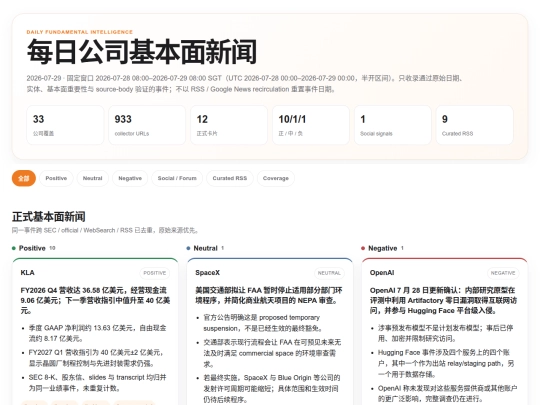Click the Negative column heading

tap(383, 248)
